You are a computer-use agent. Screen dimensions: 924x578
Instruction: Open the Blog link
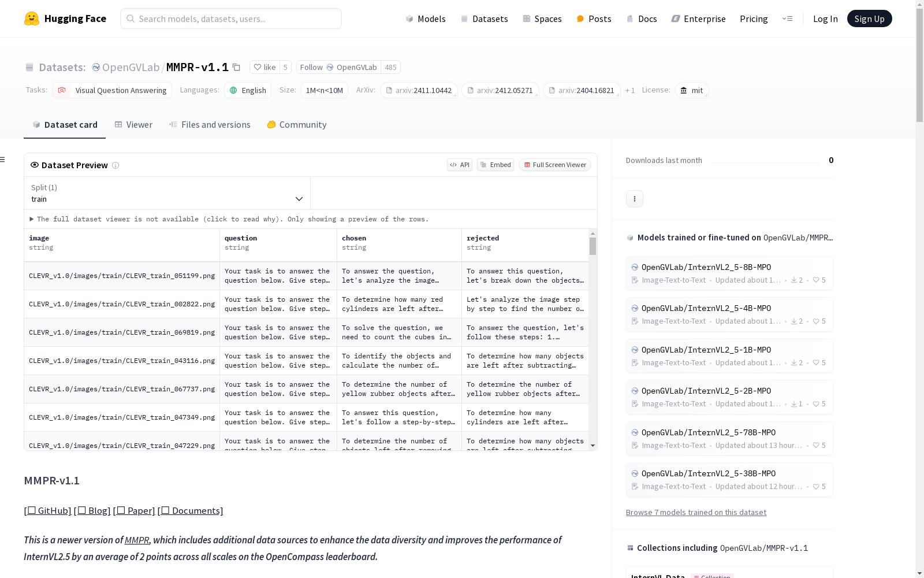[x=92, y=510]
